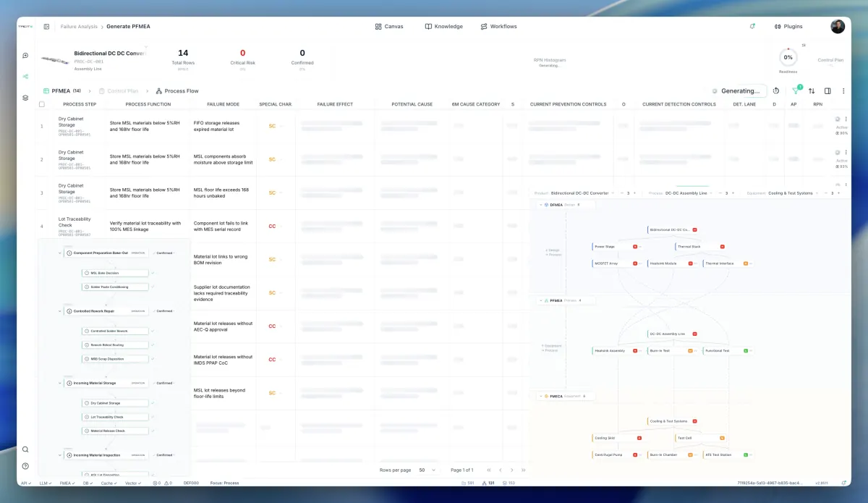This screenshot has width=868, height=503.
Task: Open the Vector status bar menu
Action: coord(132,483)
